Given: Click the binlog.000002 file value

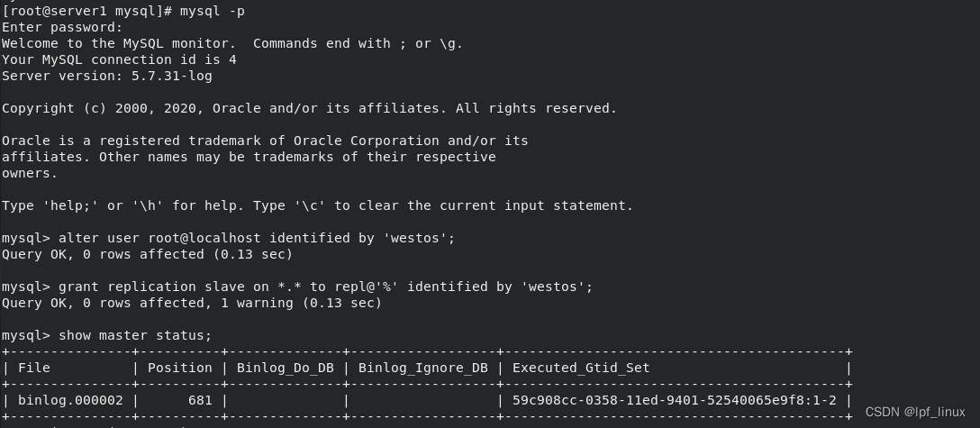Looking at the screenshot, I should (x=70, y=400).
